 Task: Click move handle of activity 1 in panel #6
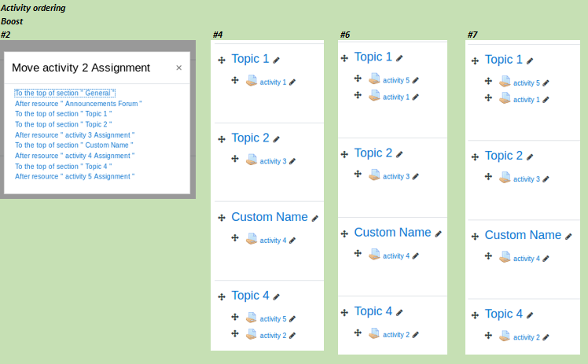358,95
